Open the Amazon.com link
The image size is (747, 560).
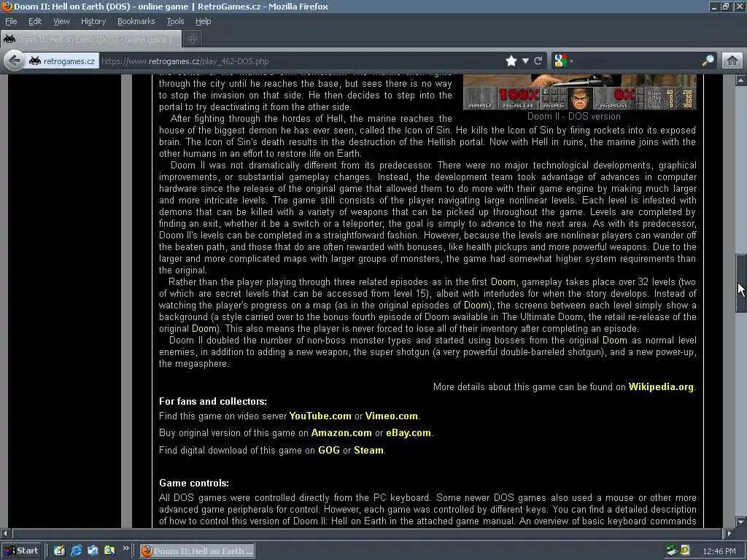341,433
